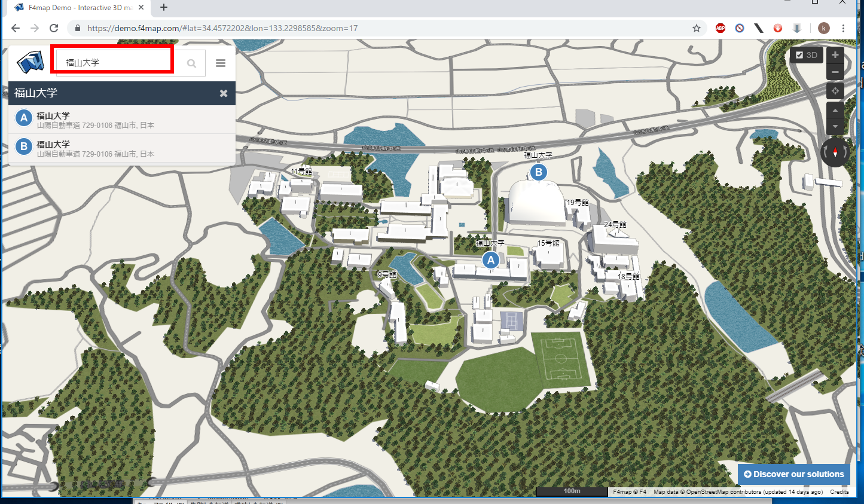Click the black slash extension icon

click(759, 28)
